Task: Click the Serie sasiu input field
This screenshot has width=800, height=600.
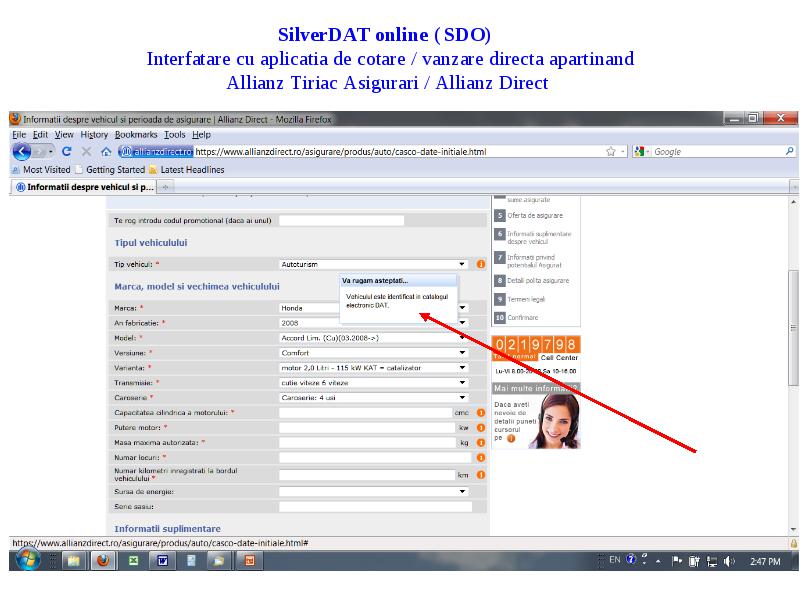Action: (x=376, y=507)
